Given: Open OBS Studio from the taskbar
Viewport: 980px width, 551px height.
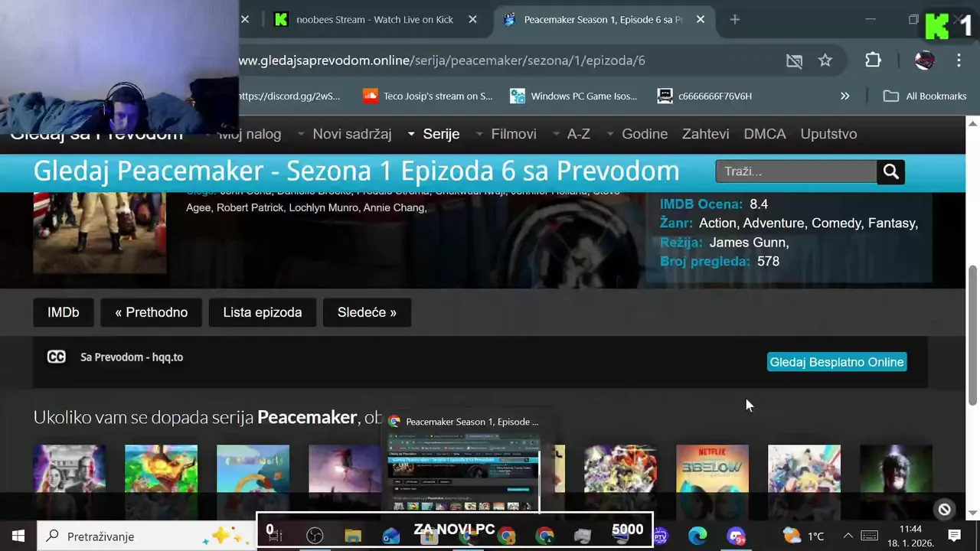Looking at the screenshot, I should pyautogui.click(x=315, y=536).
